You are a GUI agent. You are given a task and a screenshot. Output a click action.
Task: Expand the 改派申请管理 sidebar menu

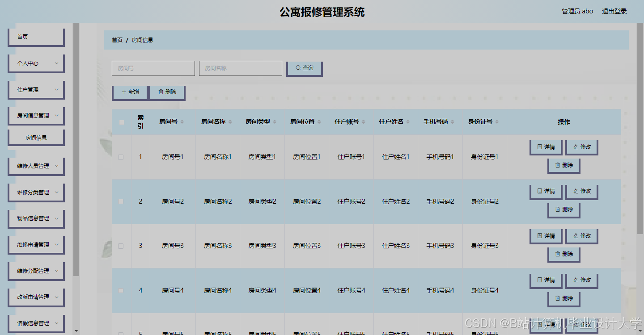pos(36,297)
